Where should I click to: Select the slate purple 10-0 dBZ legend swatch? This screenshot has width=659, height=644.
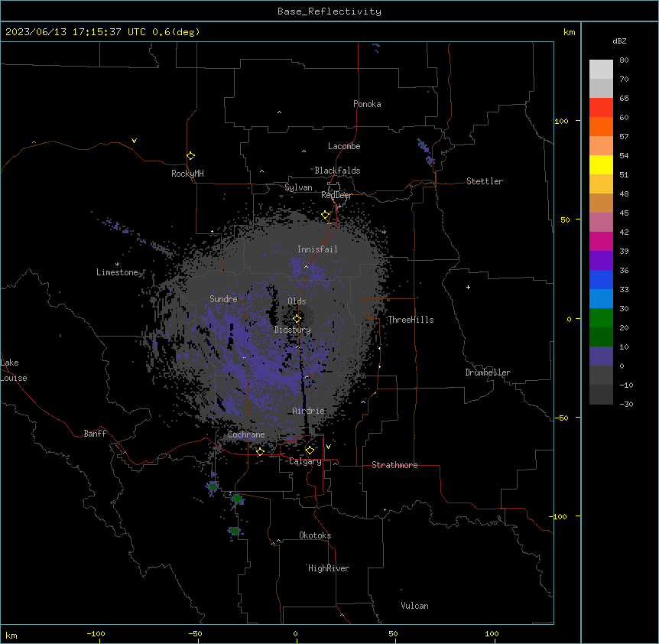[601, 356]
